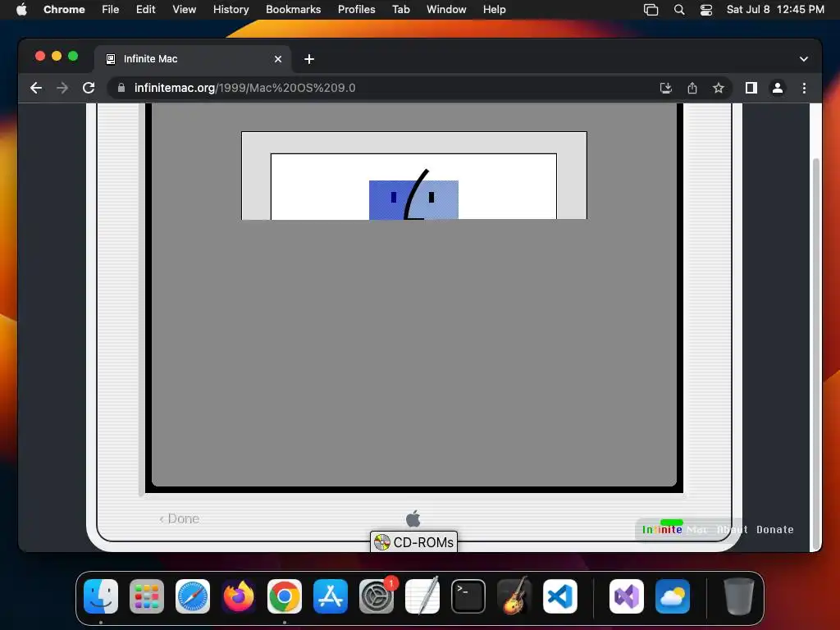Open the Chrome application menu
840x630 pixels.
tap(64, 9)
